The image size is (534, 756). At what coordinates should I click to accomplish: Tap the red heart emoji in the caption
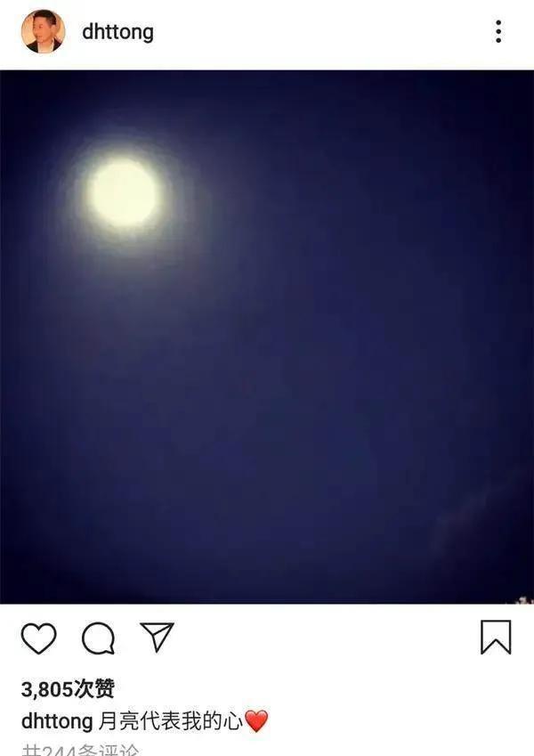[256, 721]
